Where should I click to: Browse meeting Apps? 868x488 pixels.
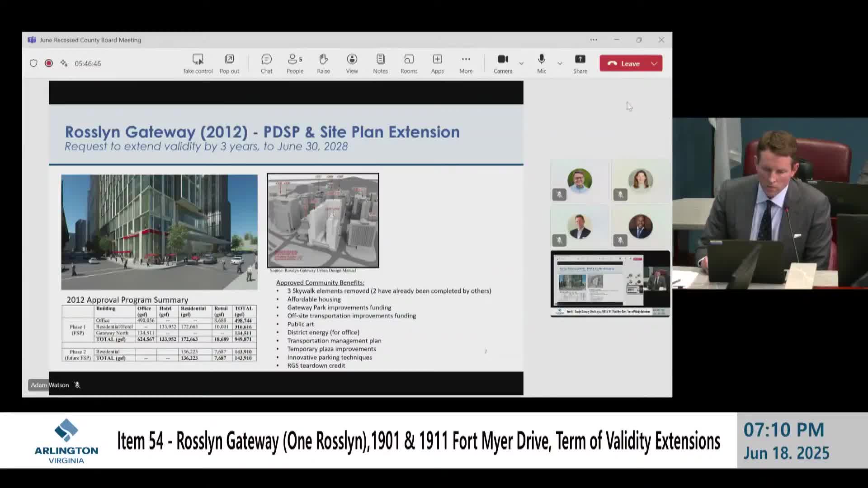[437, 63]
